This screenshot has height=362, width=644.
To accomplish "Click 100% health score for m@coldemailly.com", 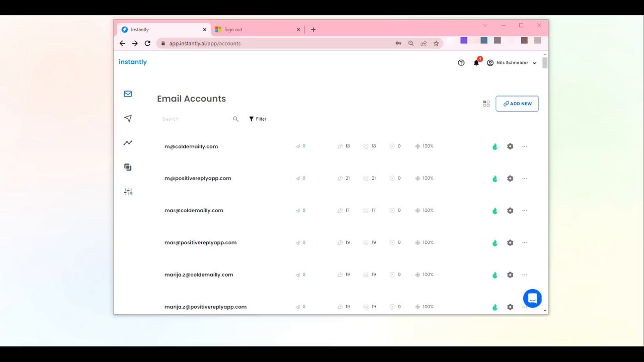I will click(x=424, y=146).
